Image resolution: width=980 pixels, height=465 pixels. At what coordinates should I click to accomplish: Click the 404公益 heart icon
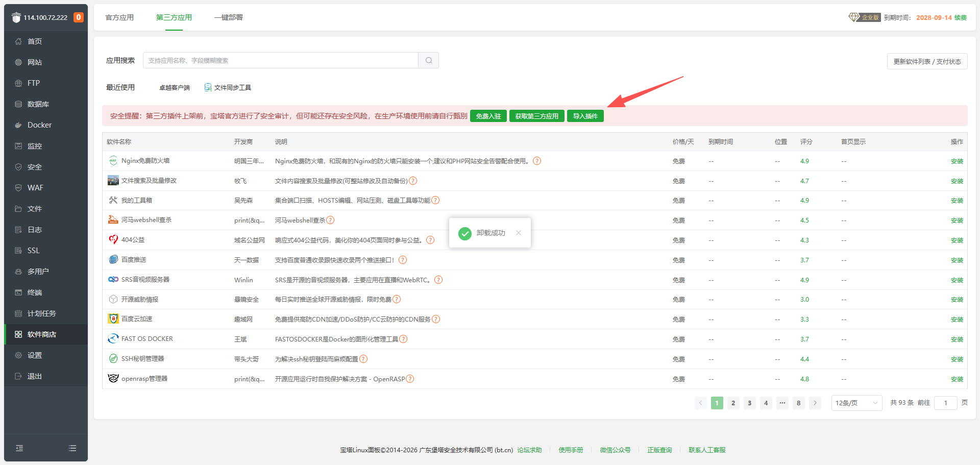113,239
